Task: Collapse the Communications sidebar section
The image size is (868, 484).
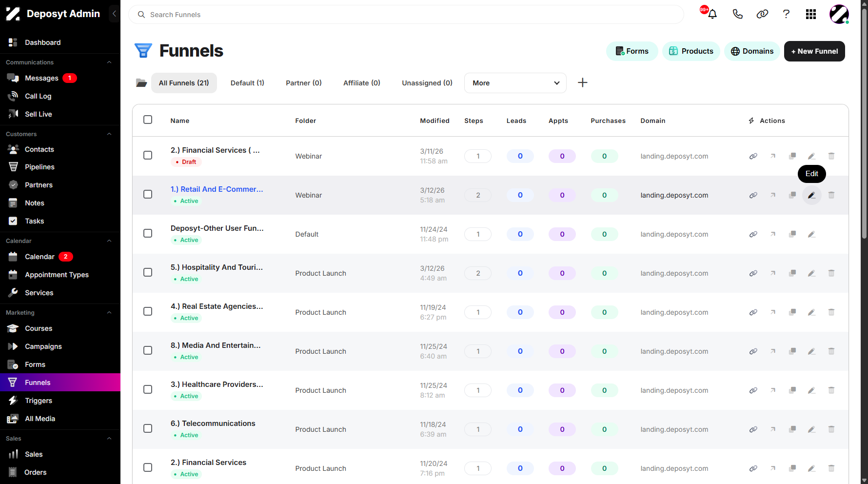Action: tap(109, 62)
